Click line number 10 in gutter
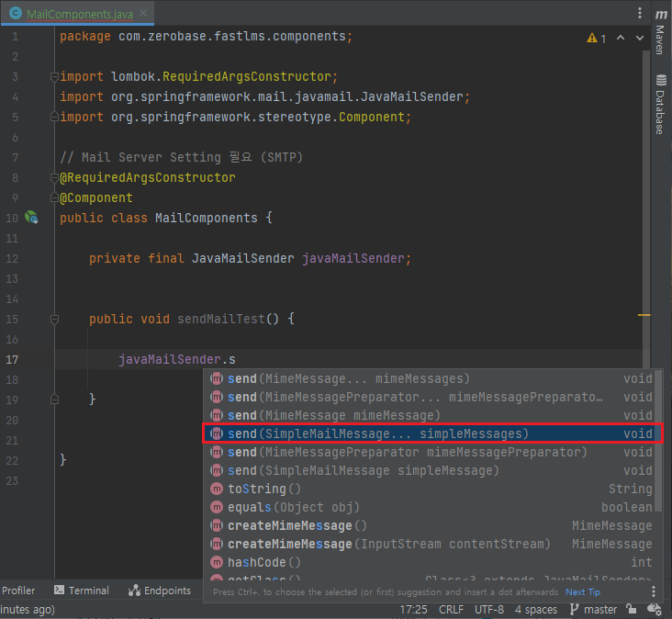Viewport: 672px width, 619px height. point(12,219)
